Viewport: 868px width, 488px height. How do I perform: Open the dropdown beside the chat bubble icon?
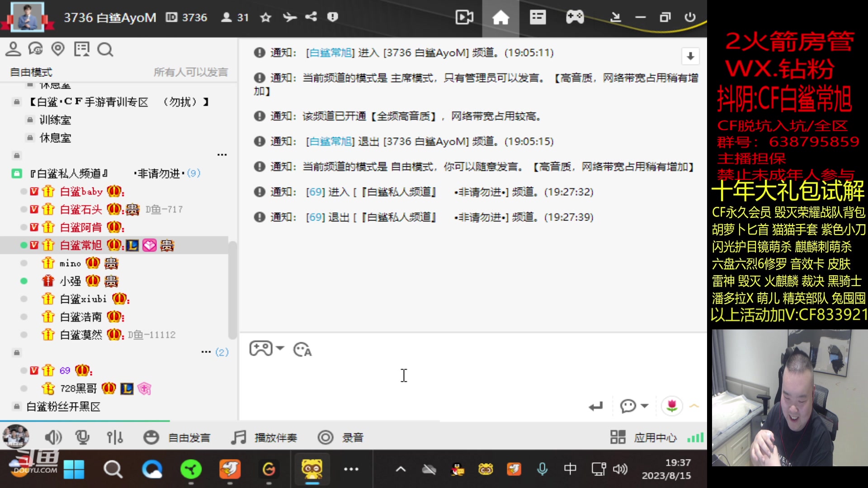tap(644, 406)
